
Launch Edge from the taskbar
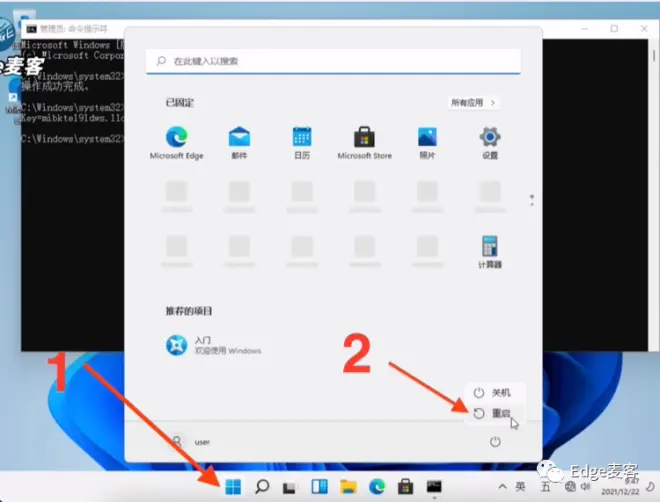(x=377, y=487)
